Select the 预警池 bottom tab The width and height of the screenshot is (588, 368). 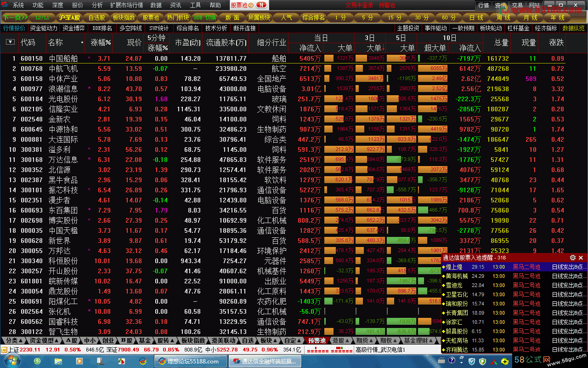[317, 340]
